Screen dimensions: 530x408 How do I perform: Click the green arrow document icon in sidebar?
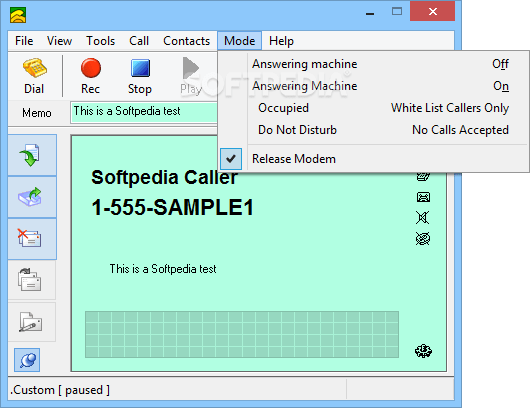(x=32, y=155)
